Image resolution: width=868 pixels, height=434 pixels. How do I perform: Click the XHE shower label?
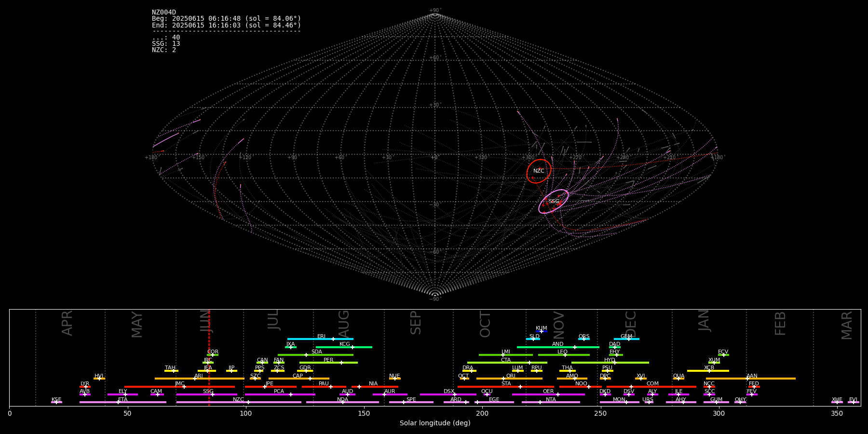[837, 400]
